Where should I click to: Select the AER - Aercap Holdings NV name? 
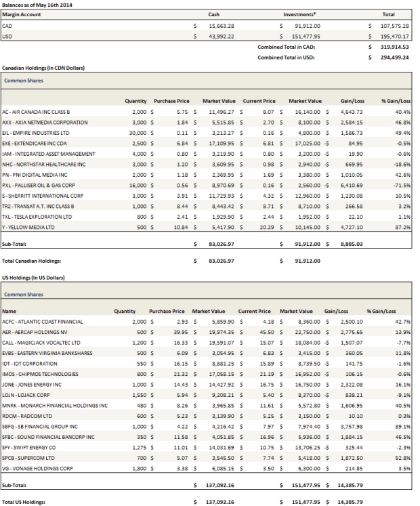(x=34, y=333)
